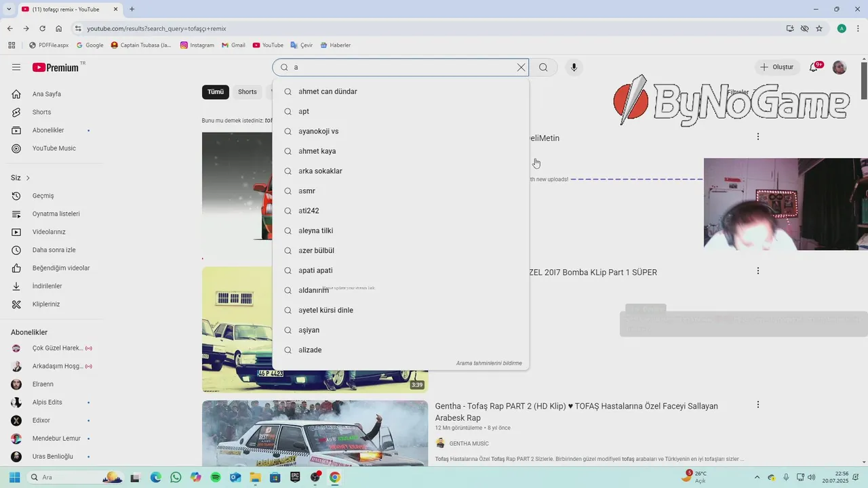The width and height of the screenshot is (868, 488).
Task: Click the magnifier search button
Action: (543, 67)
